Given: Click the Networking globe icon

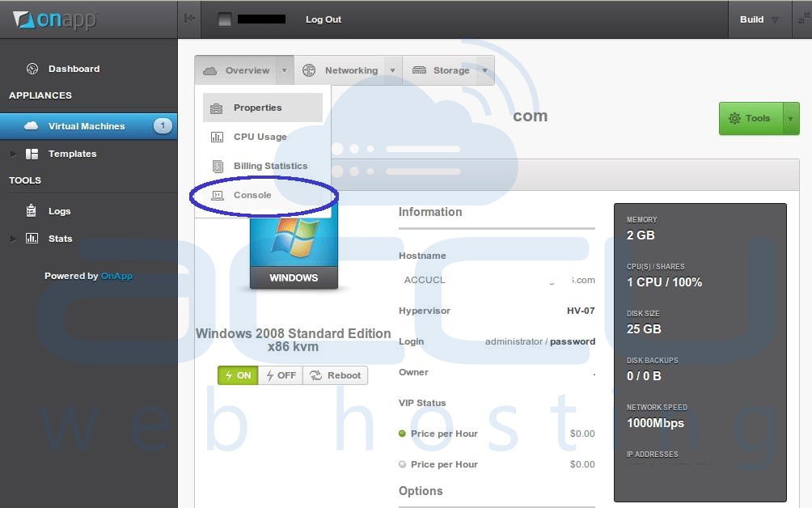Looking at the screenshot, I should click(x=309, y=70).
